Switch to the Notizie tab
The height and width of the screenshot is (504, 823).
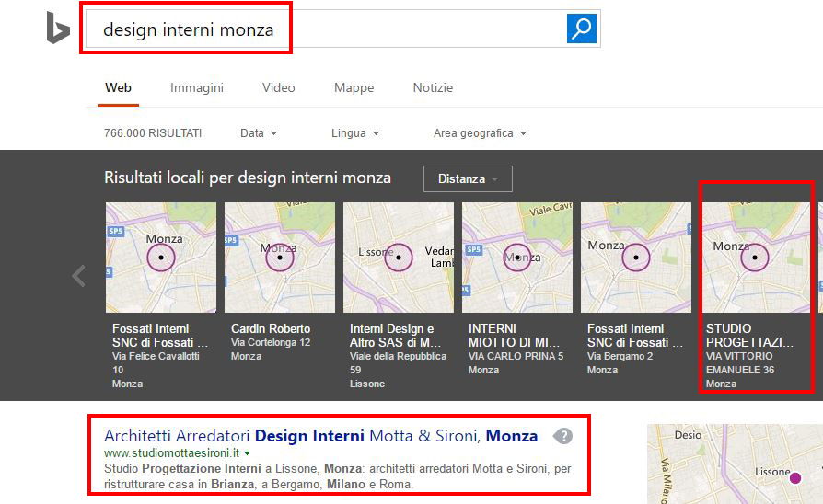pos(433,87)
